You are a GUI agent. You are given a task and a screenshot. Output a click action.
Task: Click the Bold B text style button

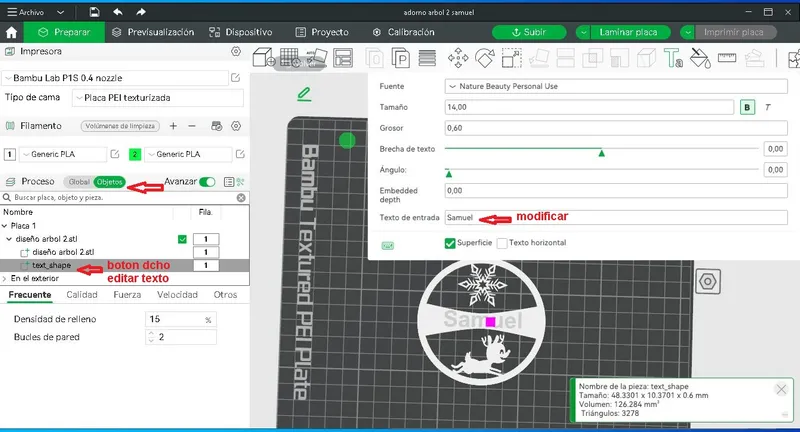coord(747,107)
